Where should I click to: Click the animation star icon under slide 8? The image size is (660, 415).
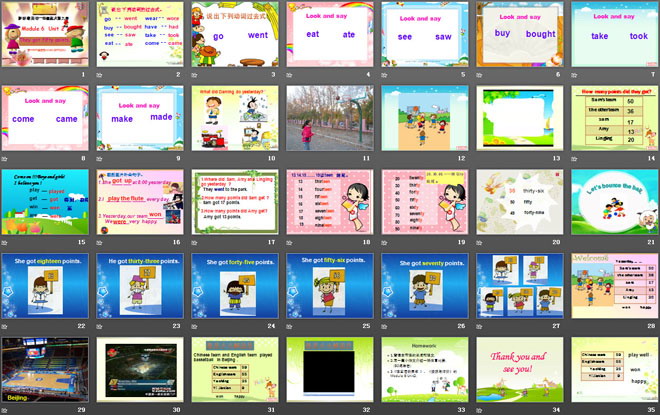[4, 159]
